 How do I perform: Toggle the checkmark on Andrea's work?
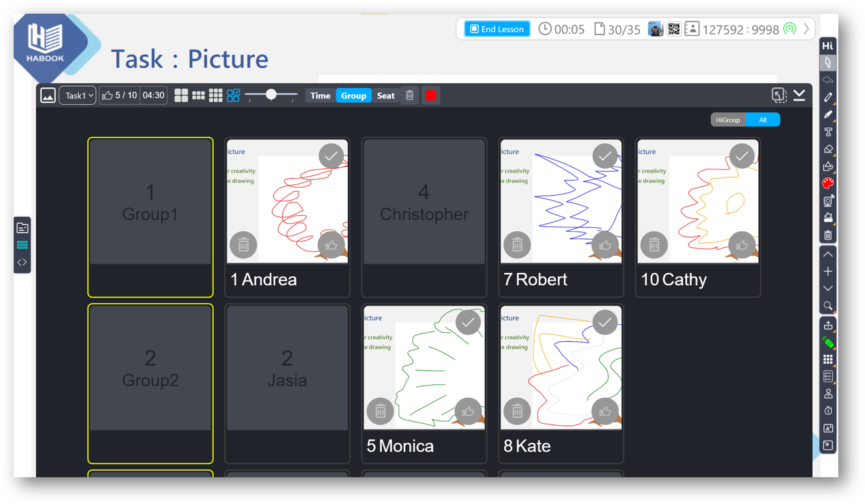(x=332, y=156)
